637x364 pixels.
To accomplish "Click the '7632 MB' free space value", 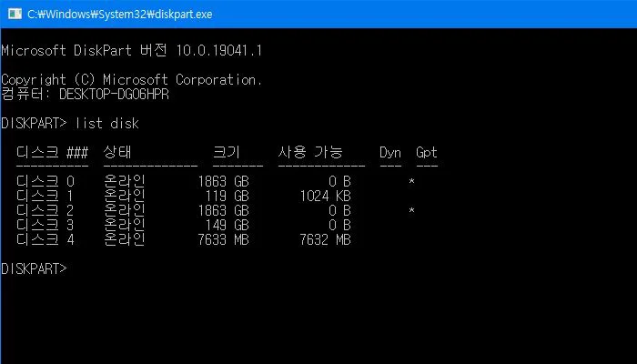I will click(326, 239).
